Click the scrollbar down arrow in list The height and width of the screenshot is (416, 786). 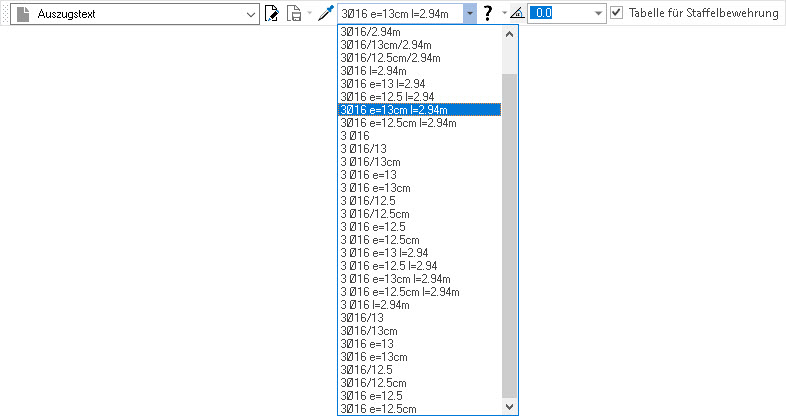click(509, 406)
